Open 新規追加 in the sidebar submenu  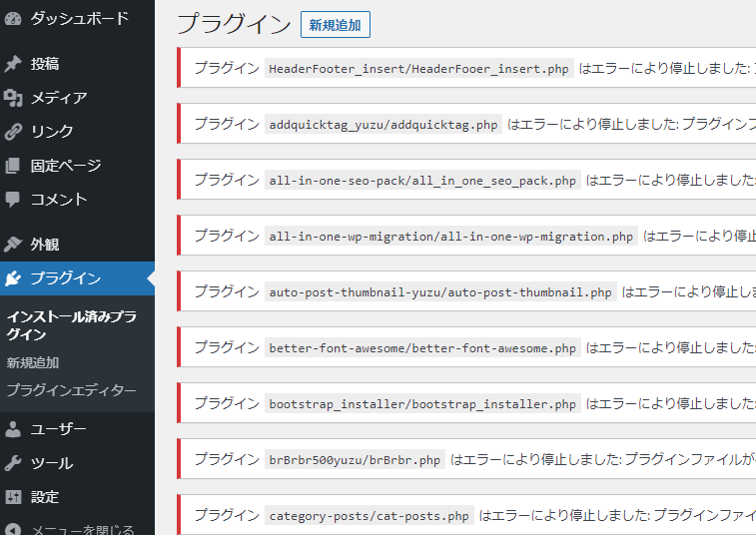tap(33, 362)
